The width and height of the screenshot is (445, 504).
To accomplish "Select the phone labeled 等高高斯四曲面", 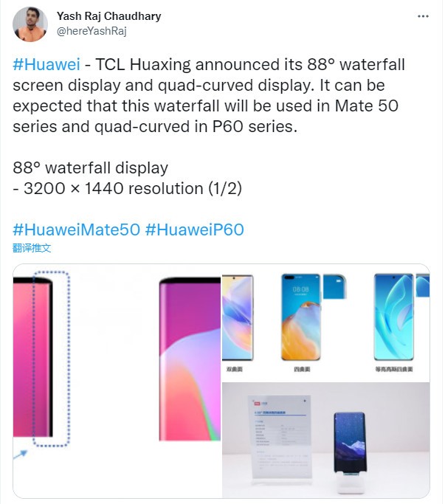I will tap(393, 317).
